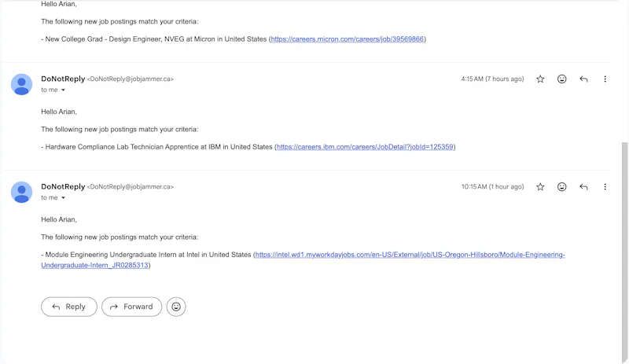Open more options for 10:15 AM email
The height and width of the screenshot is (364, 629).
tap(605, 186)
